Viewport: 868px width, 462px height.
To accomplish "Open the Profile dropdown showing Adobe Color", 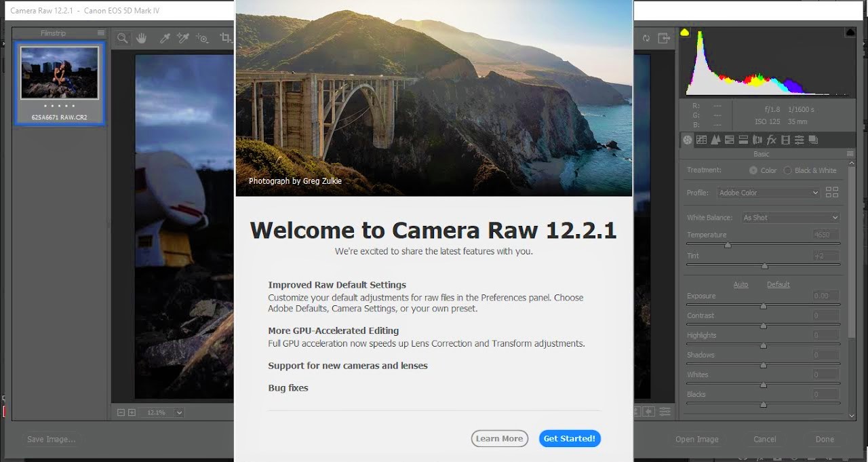I will (x=768, y=193).
